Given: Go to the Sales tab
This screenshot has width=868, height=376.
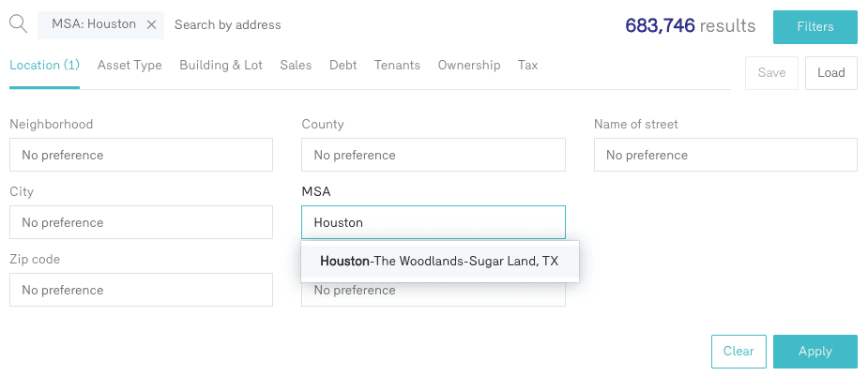Looking at the screenshot, I should point(296,66).
